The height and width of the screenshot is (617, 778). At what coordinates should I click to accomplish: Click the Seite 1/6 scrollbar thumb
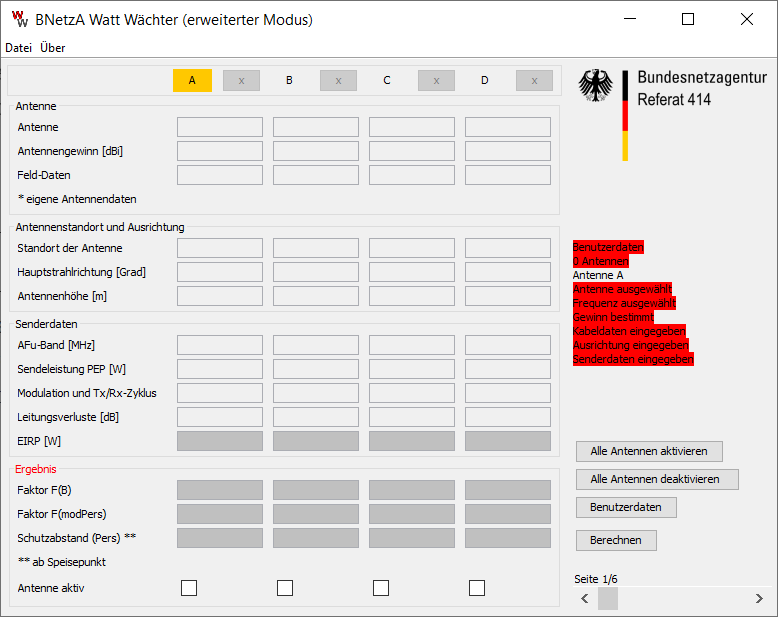[x=608, y=598]
